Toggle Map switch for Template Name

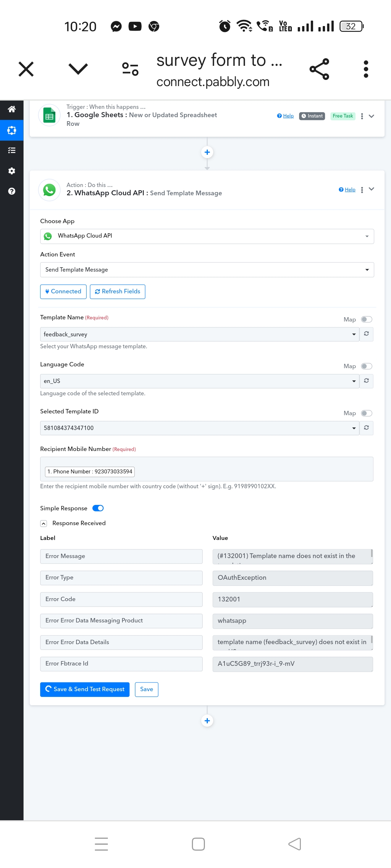(x=366, y=319)
